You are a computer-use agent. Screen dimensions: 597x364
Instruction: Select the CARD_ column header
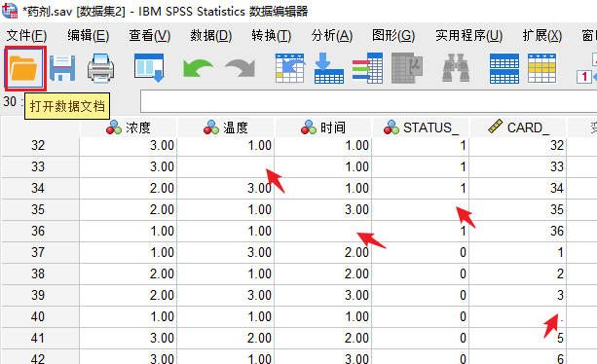pyautogui.click(x=518, y=127)
